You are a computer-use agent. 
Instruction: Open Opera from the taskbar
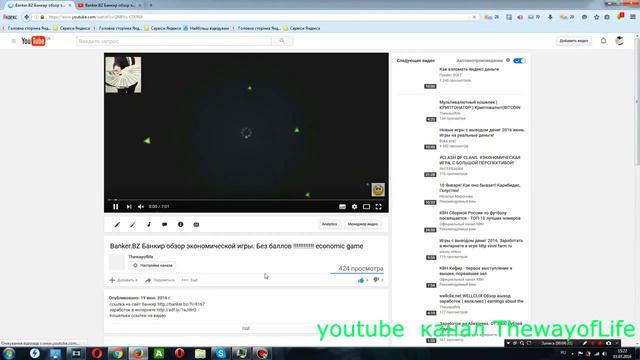(97, 353)
